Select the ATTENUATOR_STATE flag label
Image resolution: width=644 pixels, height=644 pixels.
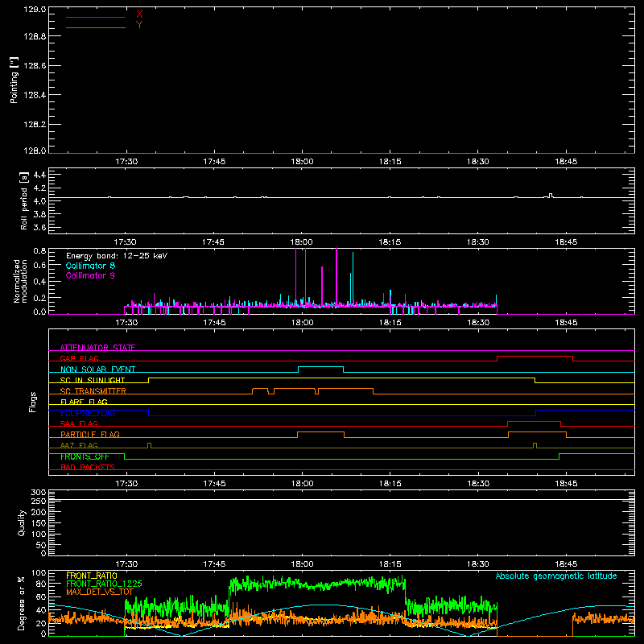click(97, 348)
